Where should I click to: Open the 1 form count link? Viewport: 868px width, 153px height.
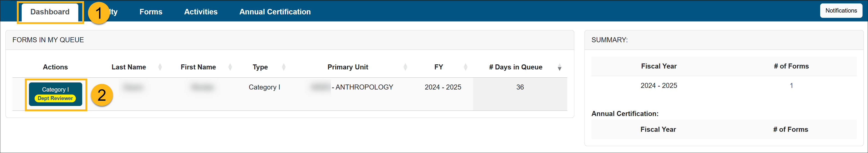click(x=791, y=85)
